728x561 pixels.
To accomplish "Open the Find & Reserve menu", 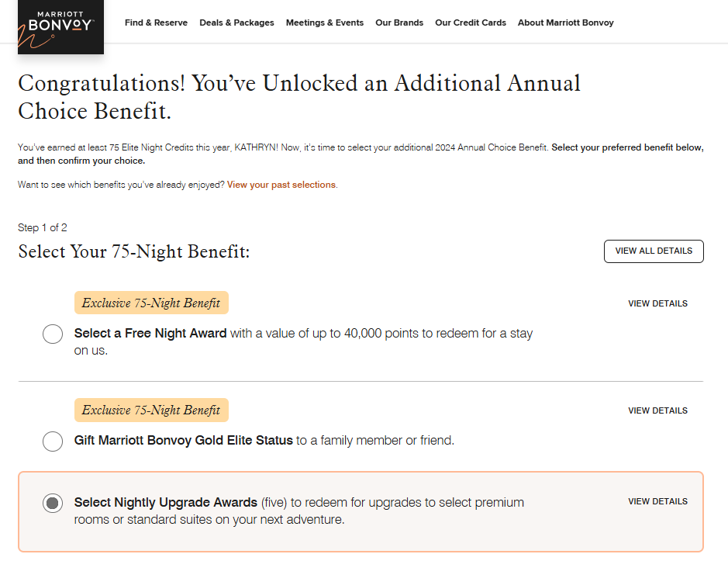I will [156, 23].
